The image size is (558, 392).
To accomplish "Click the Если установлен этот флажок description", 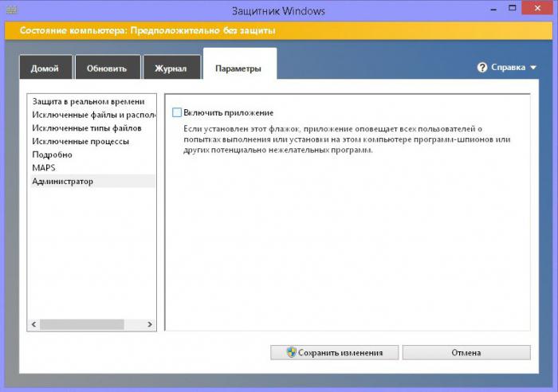I will 347,139.
